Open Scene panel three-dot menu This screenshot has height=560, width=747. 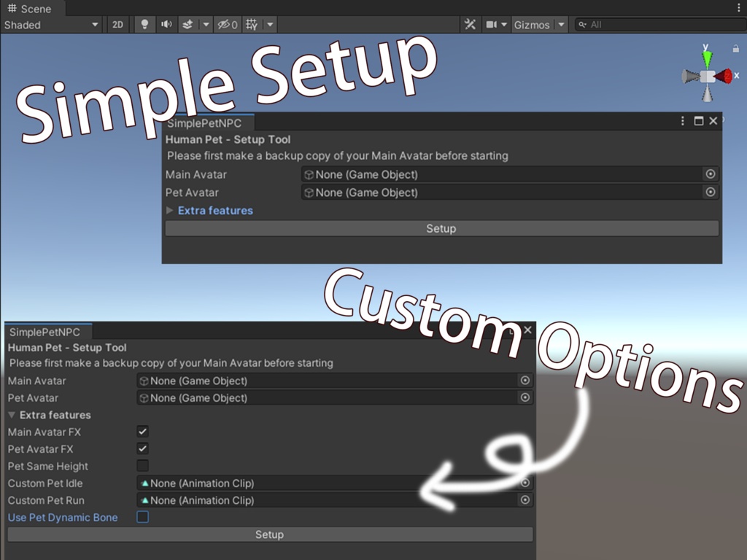tap(738, 8)
